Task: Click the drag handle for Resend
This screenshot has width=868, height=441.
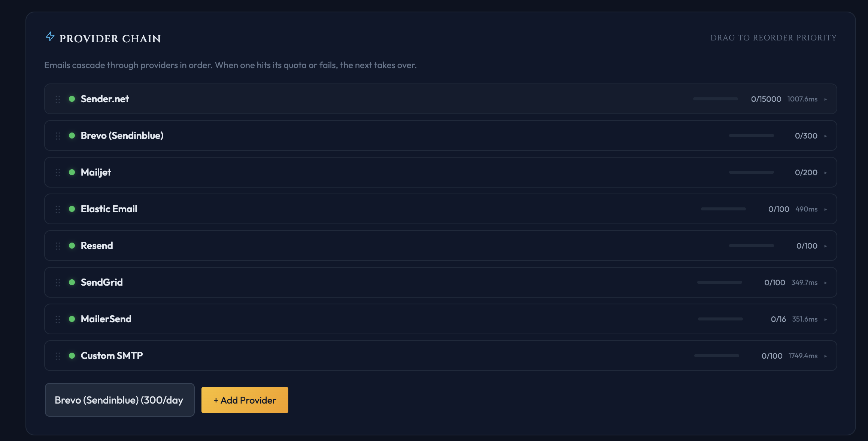Action: tap(58, 246)
